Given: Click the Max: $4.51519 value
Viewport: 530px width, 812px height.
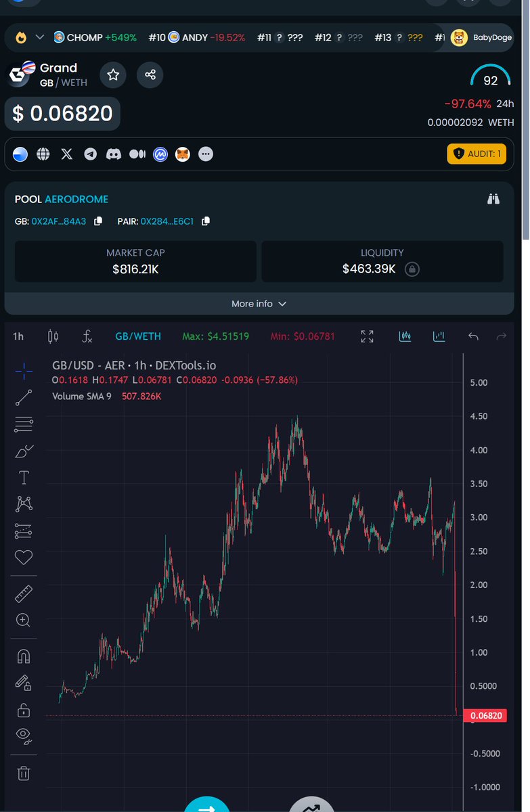Looking at the screenshot, I should click(x=215, y=336).
